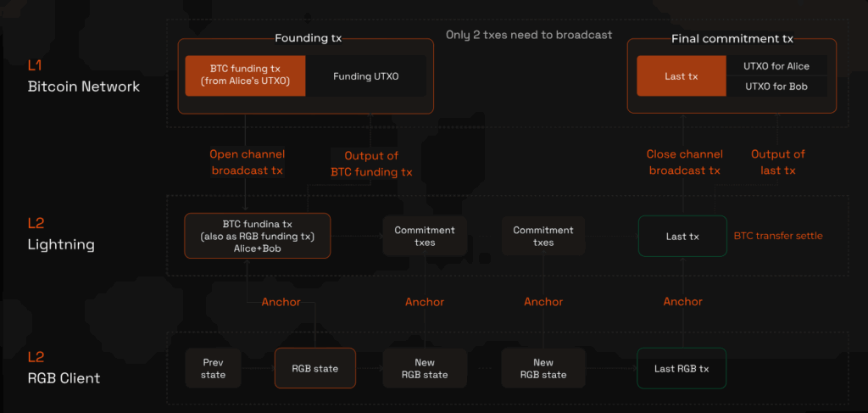Select the Alice+Bob RGB funding tx box
Viewport: 868px width, 413px height.
coord(257,235)
